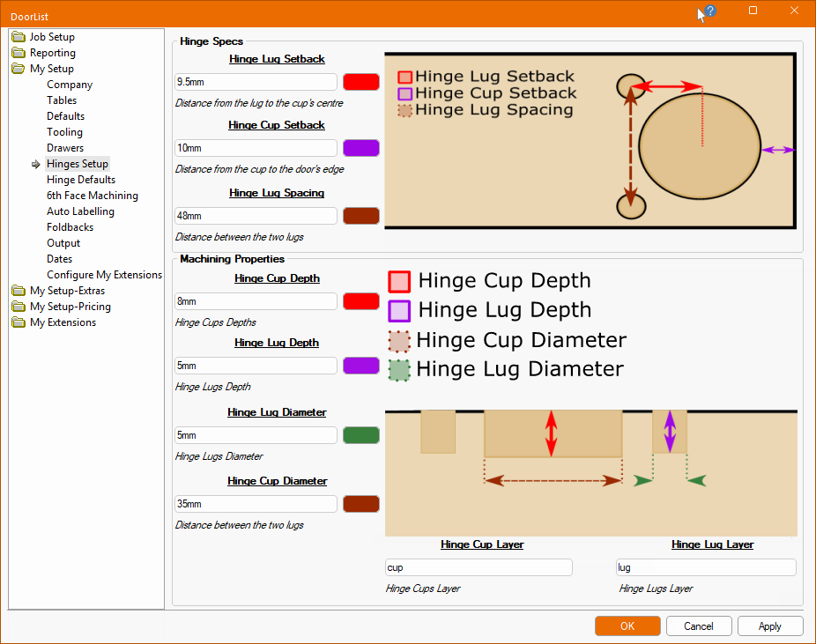Apply the hinge settings

point(769,626)
